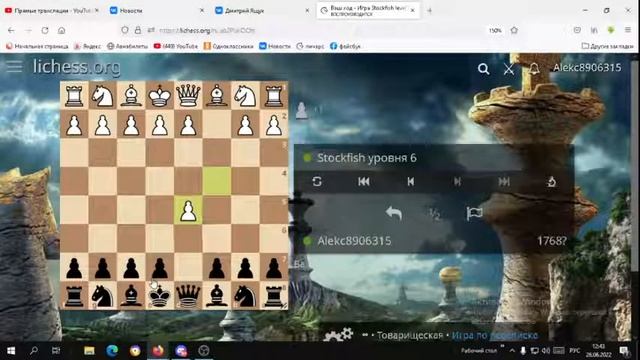The width and height of the screenshot is (640, 360).
Task: Open the Windows Start menu
Action: point(11,351)
